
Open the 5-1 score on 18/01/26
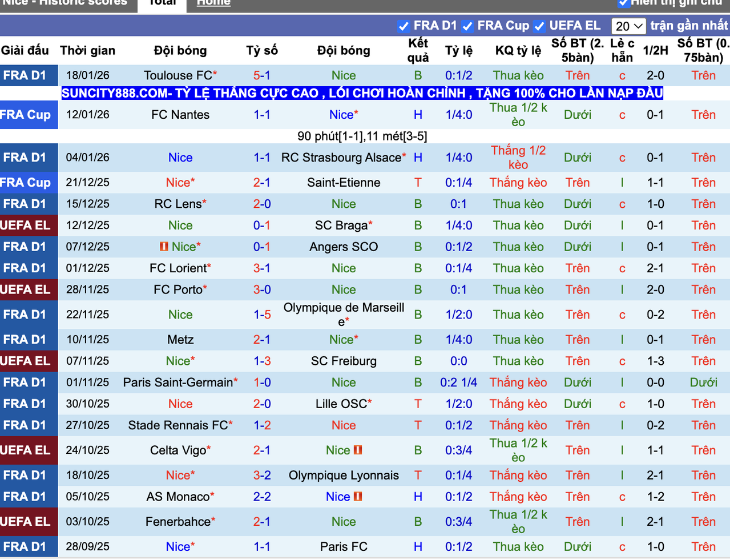pyautogui.click(x=262, y=75)
